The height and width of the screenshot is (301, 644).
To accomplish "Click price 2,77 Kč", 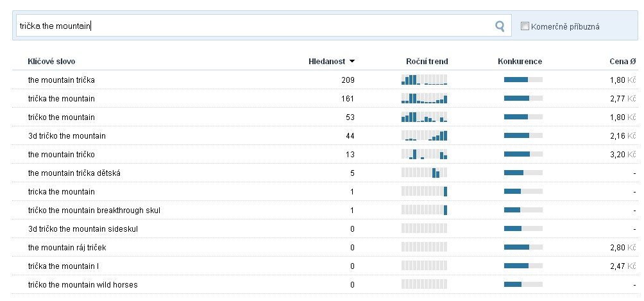I will point(623,99).
